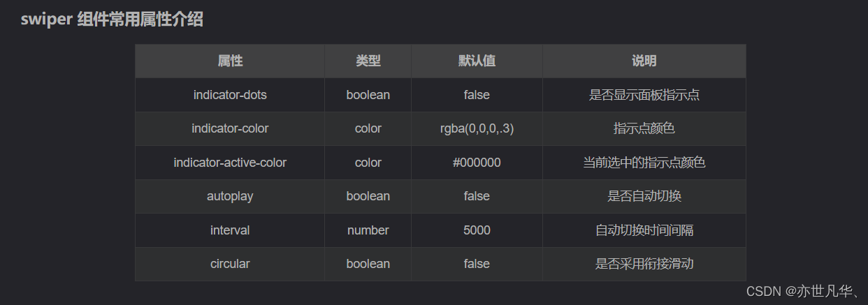Image resolution: width=868 pixels, height=305 pixels.
Task: Select the 类型 column header
Action: tap(368, 61)
